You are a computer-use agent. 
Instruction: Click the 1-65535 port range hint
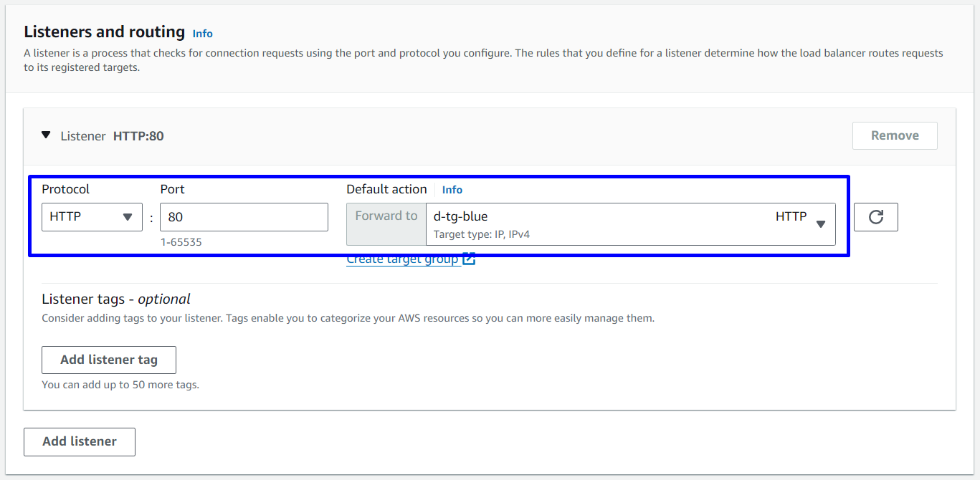coord(181,242)
